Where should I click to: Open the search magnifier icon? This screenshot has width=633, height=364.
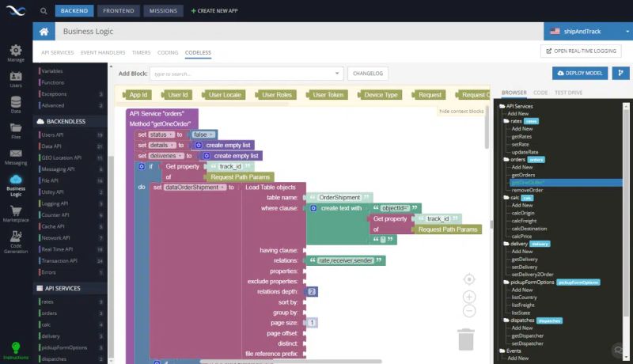pos(44,11)
